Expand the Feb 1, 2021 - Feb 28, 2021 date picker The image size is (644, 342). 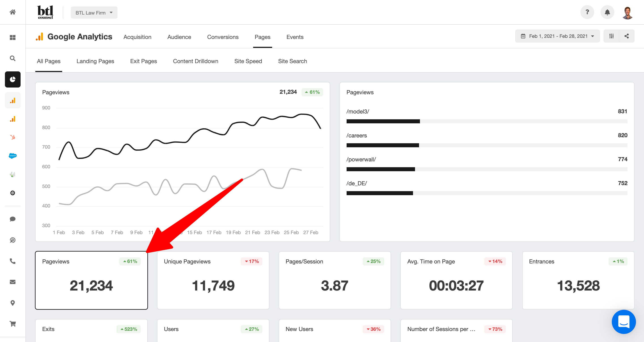click(x=557, y=36)
